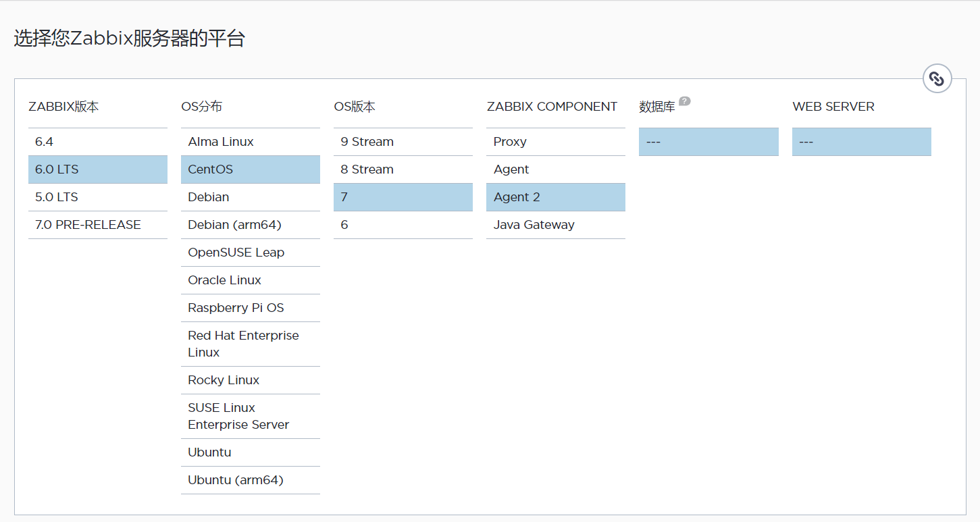Select Zabbix version 6.4
The height and width of the screenshot is (522, 980).
pos(98,142)
